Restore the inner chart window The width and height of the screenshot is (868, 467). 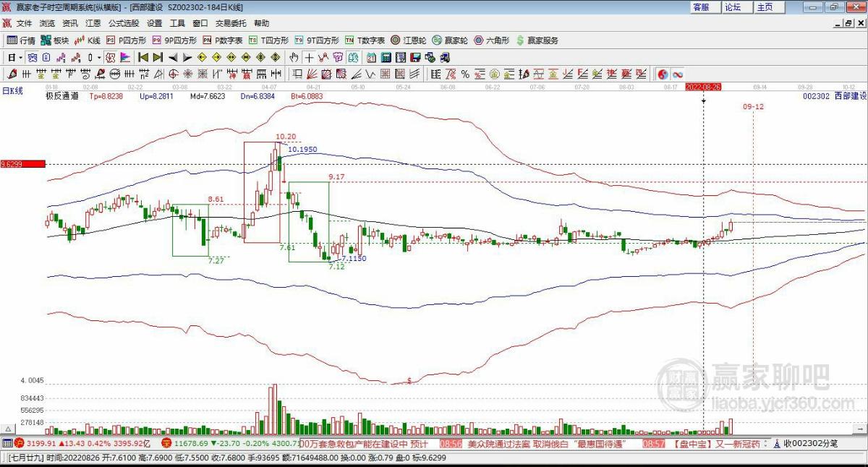point(847,24)
